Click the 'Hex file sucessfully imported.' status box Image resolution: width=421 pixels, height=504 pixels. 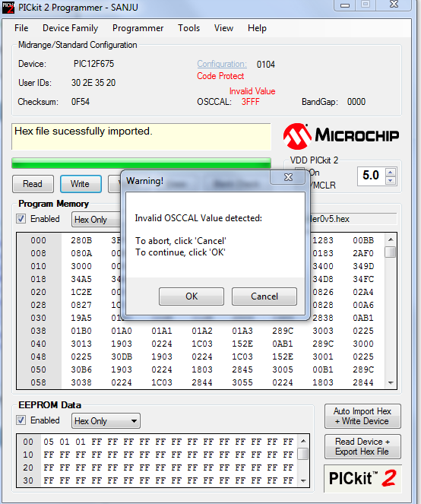pyautogui.click(x=141, y=137)
